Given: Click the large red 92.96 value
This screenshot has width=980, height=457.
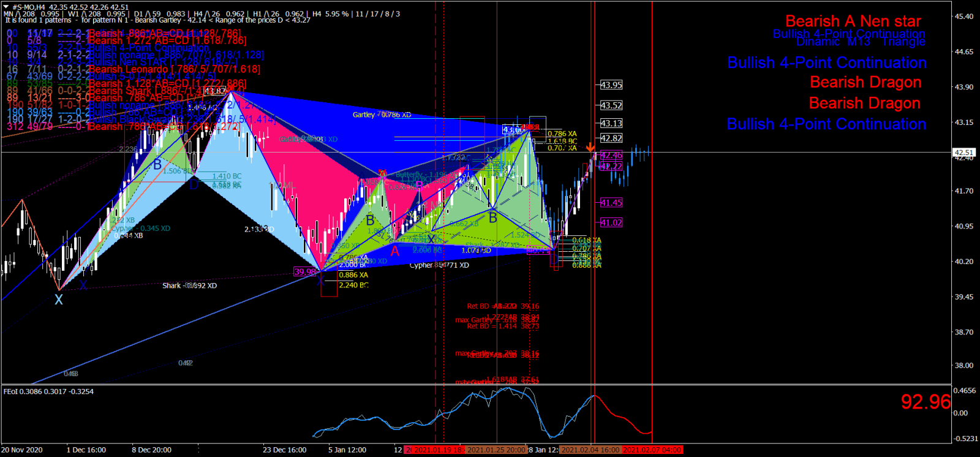Looking at the screenshot, I should [x=925, y=402].
